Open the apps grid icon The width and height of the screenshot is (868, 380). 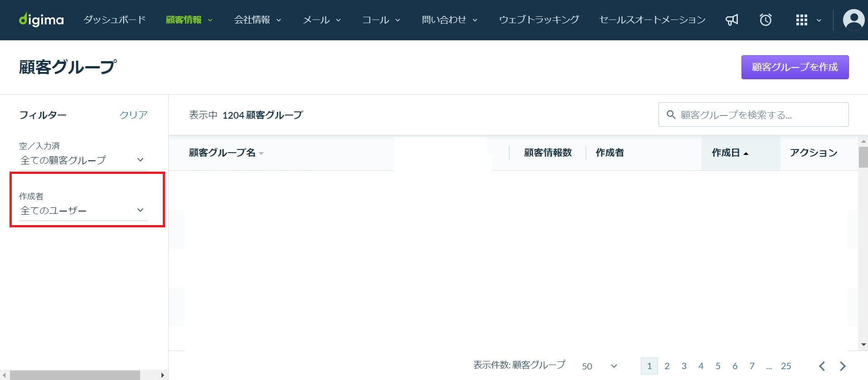pyautogui.click(x=801, y=20)
